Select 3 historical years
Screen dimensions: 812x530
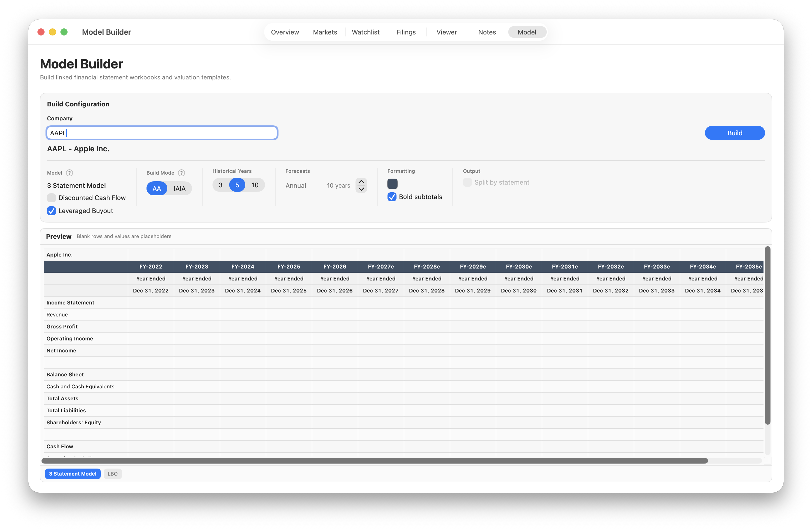220,185
